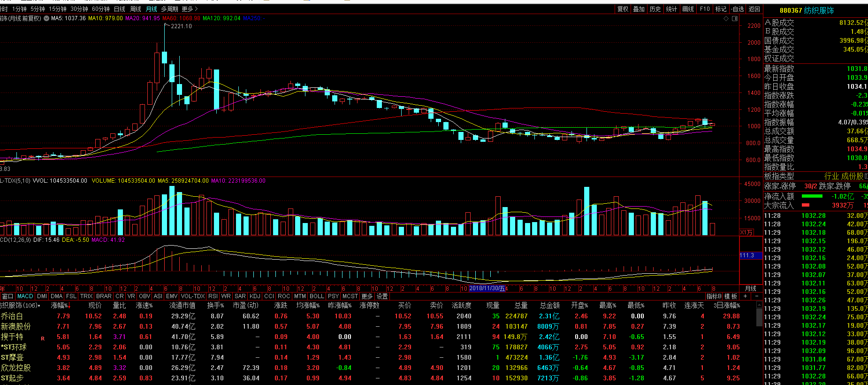Switch chart to 周线 weekly view
Image resolution: width=868 pixels, height=385 pixels.
click(136, 9)
